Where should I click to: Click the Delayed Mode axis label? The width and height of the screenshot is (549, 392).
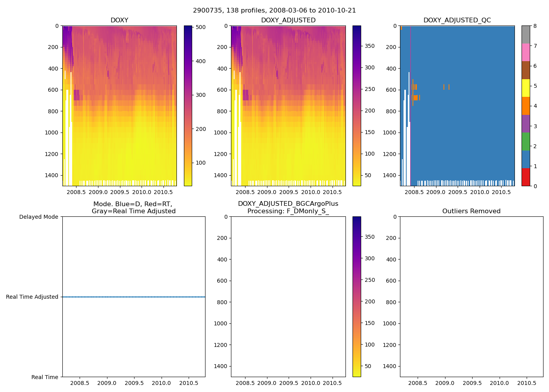[x=38, y=217]
